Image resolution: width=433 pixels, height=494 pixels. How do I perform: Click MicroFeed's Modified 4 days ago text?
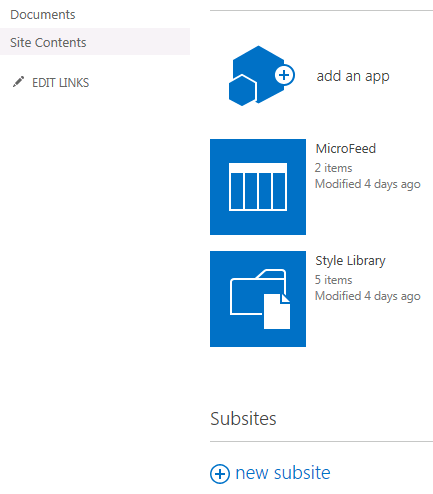(x=368, y=184)
